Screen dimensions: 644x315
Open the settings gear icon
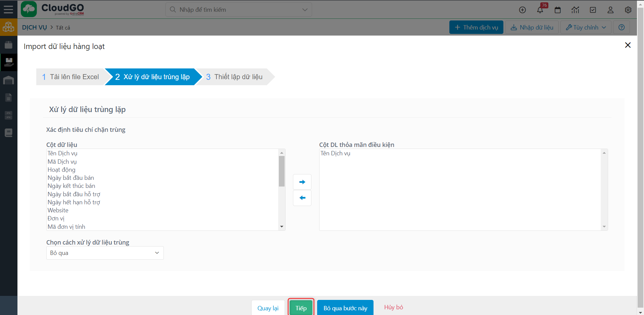coord(628,10)
